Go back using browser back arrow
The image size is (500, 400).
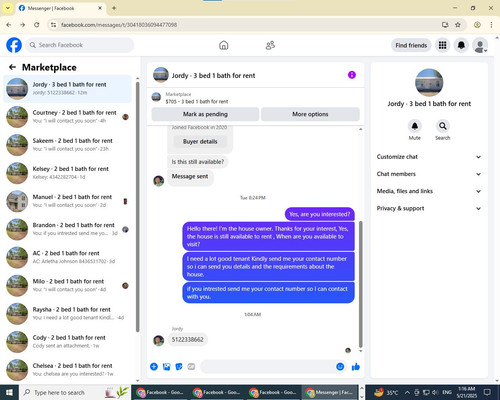tap(9, 25)
